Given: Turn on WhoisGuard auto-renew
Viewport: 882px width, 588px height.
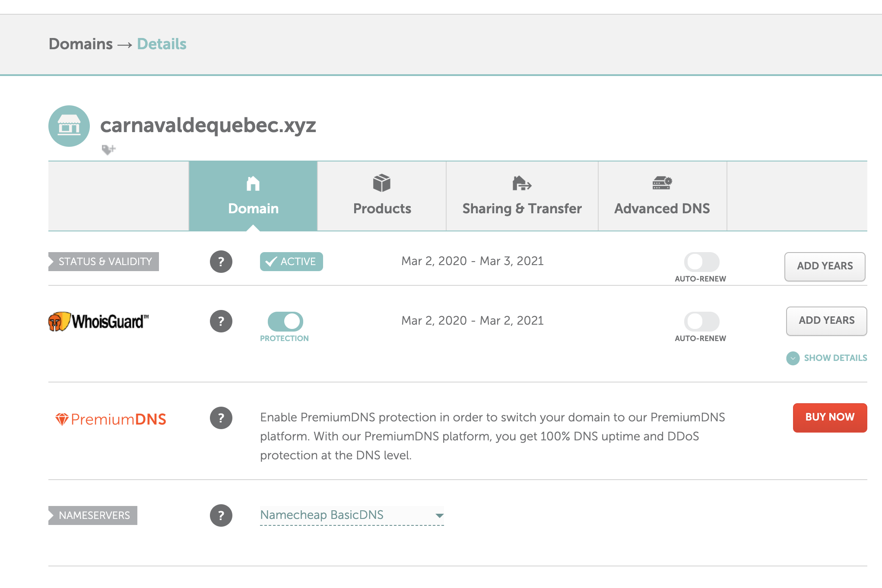Looking at the screenshot, I should [x=701, y=321].
